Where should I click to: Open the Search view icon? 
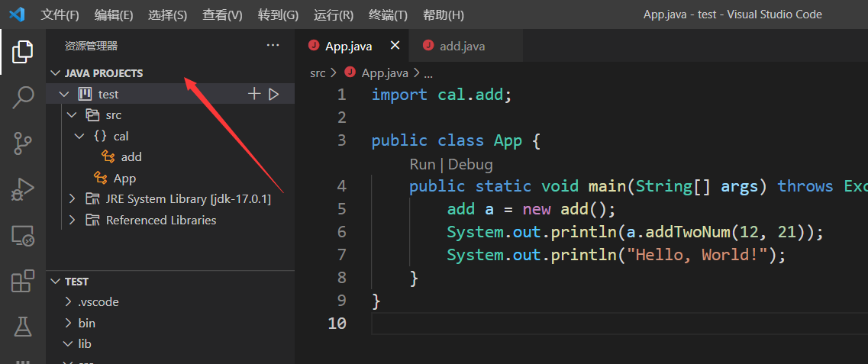click(x=23, y=97)
